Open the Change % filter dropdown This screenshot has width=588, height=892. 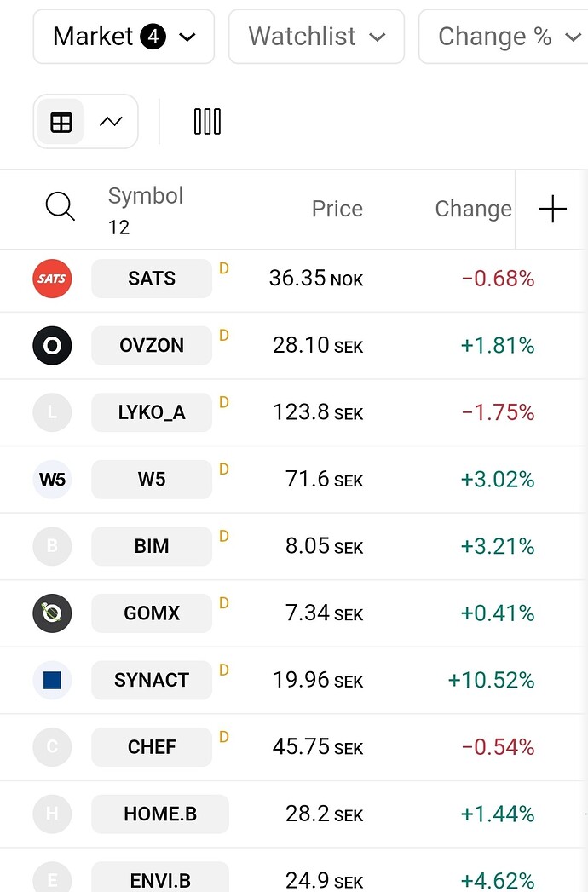coord(503,37)
